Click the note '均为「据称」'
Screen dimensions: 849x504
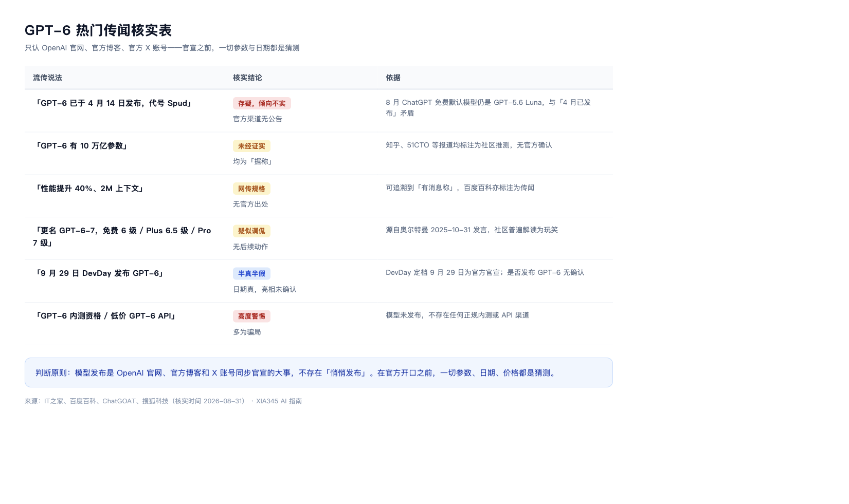pyautogui.click(x=254, y=161)
